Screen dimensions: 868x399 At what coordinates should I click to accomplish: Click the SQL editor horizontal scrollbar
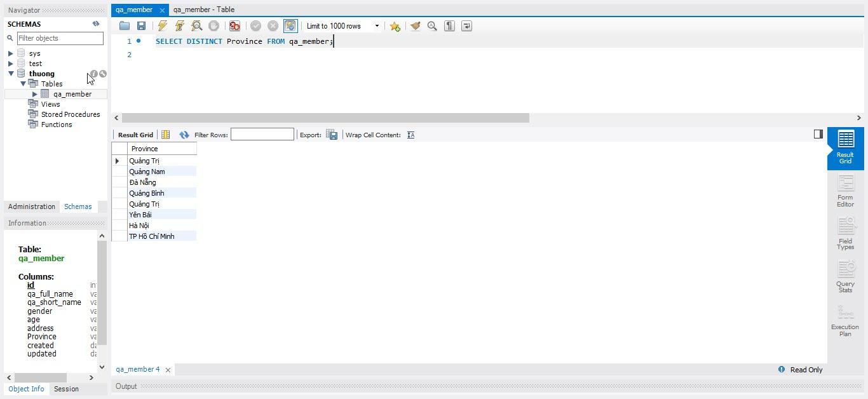click(x=325, y=118)
